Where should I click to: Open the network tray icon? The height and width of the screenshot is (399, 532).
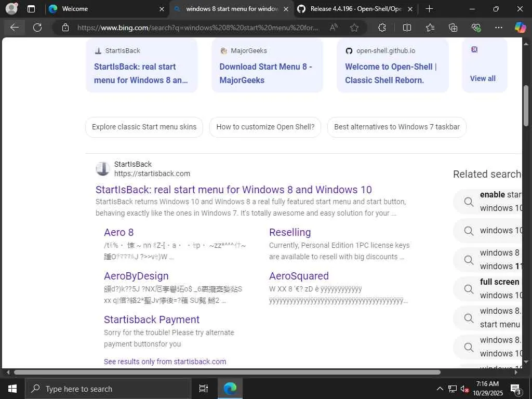pos(453,389)
